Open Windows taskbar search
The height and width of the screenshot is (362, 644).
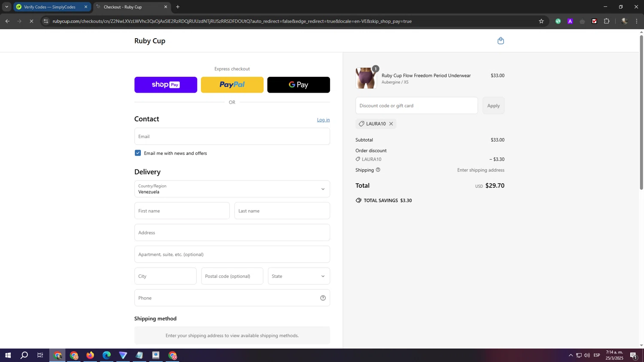[24, 356]
